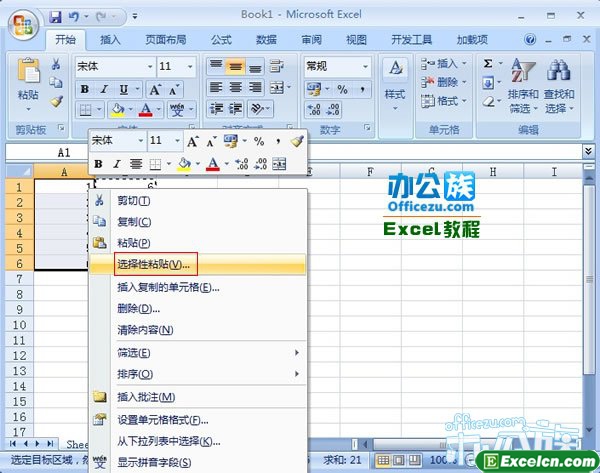
Task: Open the 删除 cells dropdown in ribbon
Action: point(444,82)
